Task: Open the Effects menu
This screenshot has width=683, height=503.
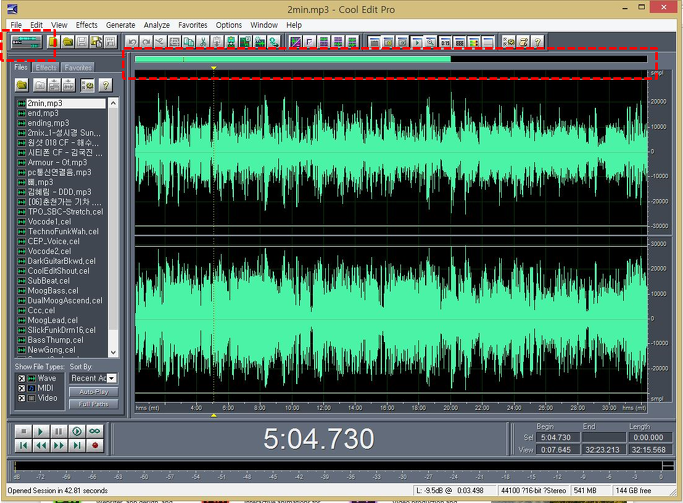Action: [86, 25]
